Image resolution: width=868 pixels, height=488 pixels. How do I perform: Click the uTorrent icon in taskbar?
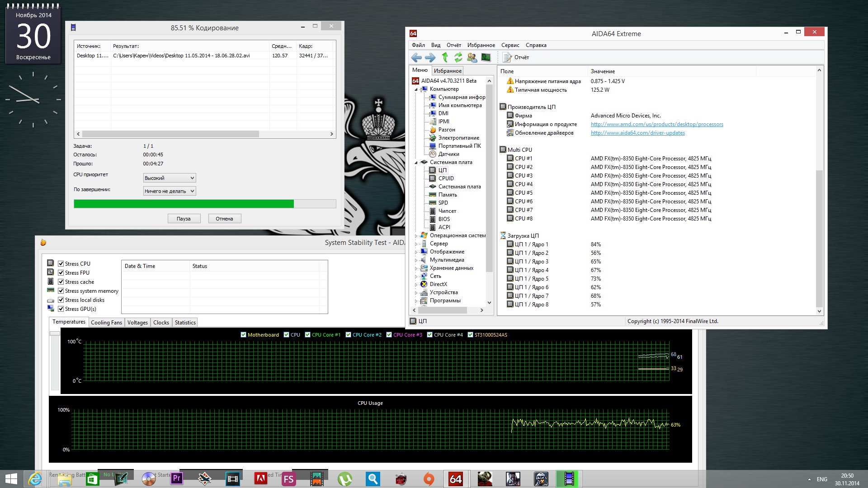345,479
